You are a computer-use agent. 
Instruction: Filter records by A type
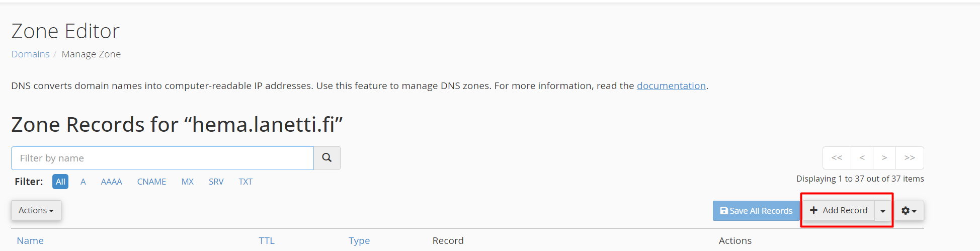[83, 182]
